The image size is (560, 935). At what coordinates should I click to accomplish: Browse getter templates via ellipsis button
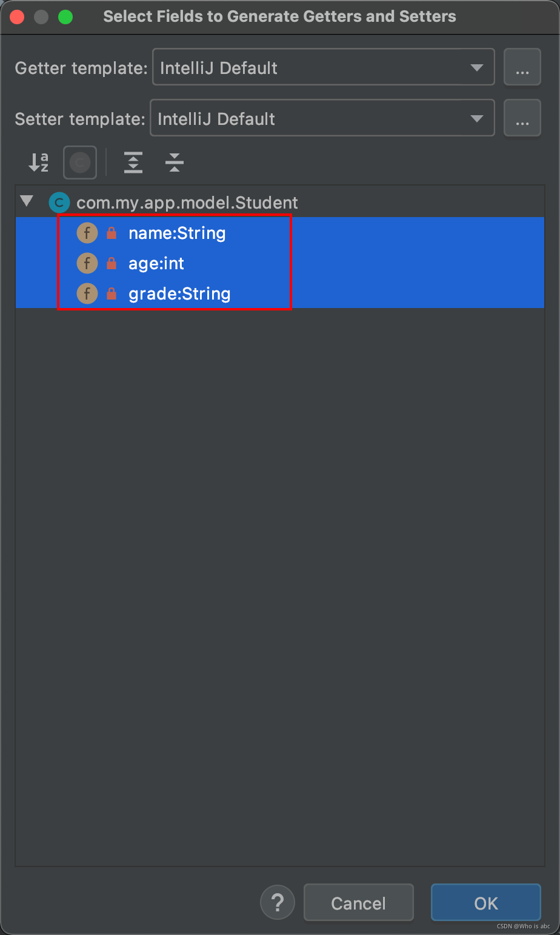tap(522, 67)
